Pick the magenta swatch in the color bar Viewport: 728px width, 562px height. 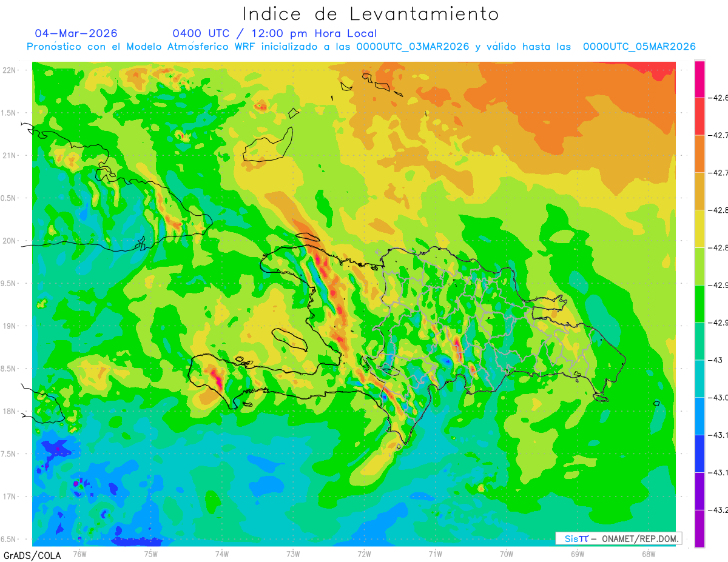(x=699, y=79)
